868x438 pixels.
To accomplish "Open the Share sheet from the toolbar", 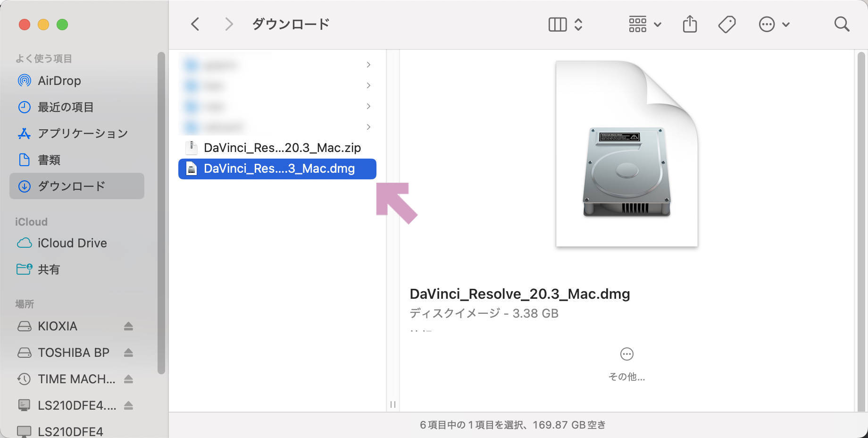I will coord(690,24).
